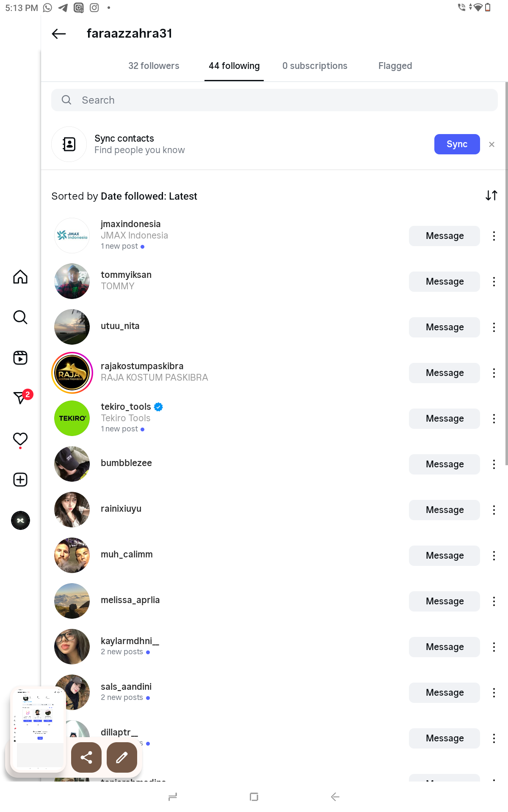Image resolution: width=508 pixels, height=812 pixels.
Task: Open direct messages with 2 notifications
Action: click(21, 397)
